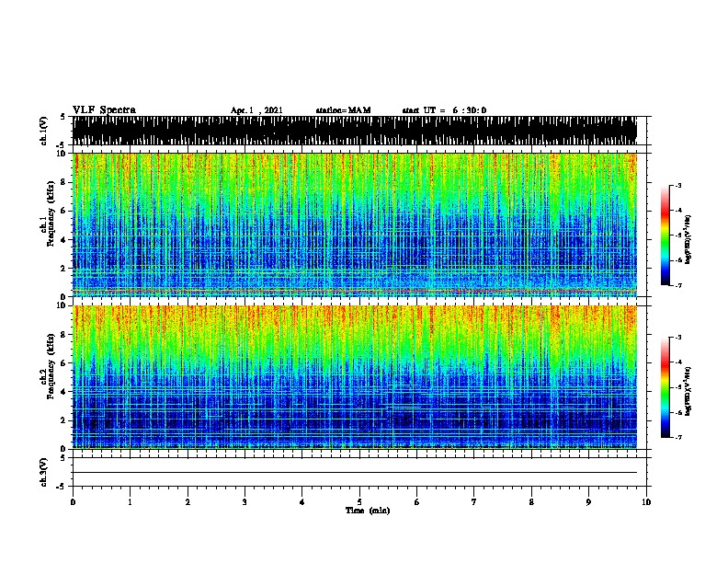
Task: Click time axis tick label "4"
Action: 302,502
